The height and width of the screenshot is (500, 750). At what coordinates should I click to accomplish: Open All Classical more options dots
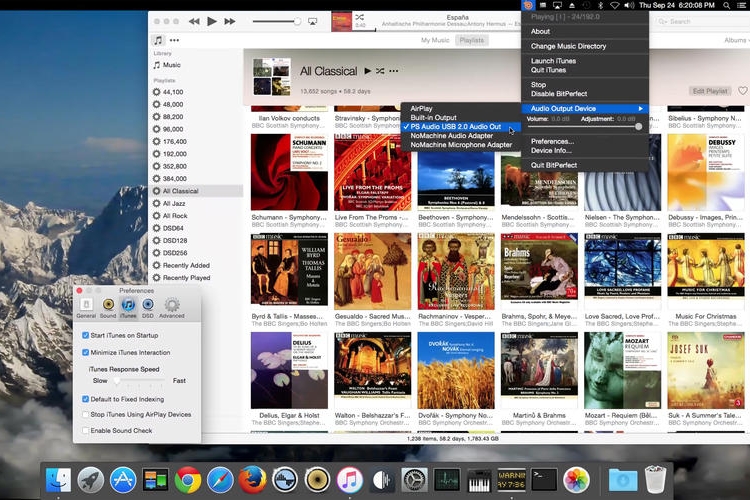pyautogui.click(x=394, y=71)
